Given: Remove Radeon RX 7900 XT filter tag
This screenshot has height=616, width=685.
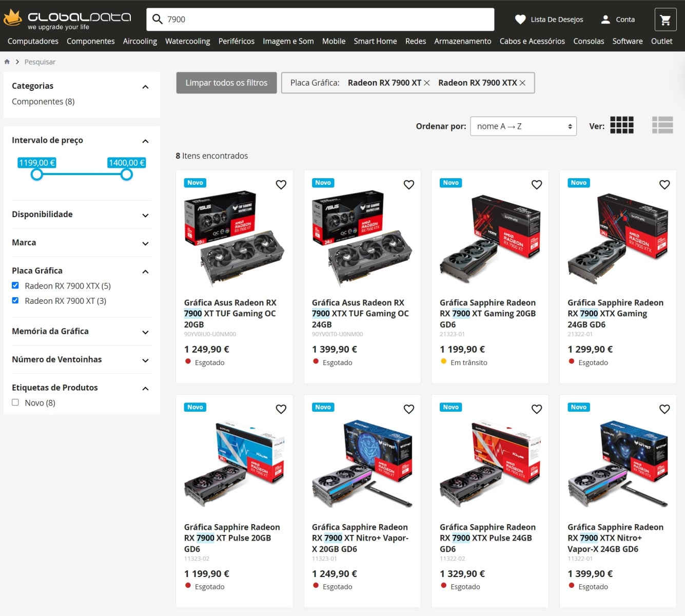Looking at the screenshot, I should (x=427, y=83).
